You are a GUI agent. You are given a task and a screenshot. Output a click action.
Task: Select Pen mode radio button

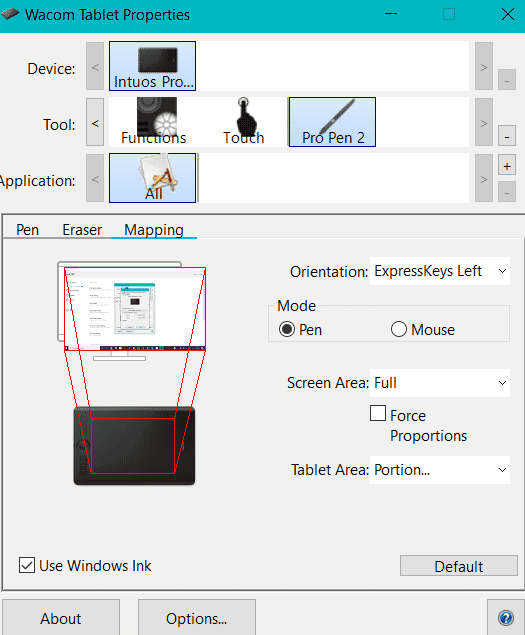click(x=287, y=329)
